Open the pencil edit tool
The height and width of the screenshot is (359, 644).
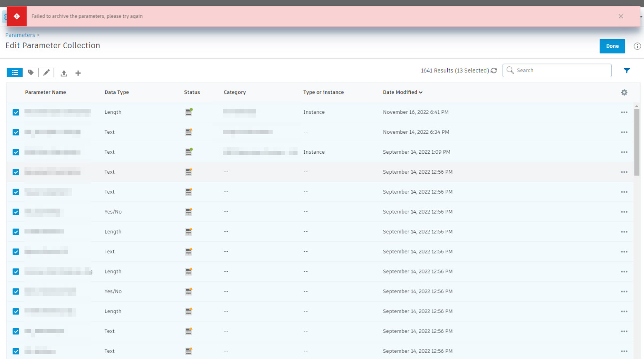(x=46, y=72)
